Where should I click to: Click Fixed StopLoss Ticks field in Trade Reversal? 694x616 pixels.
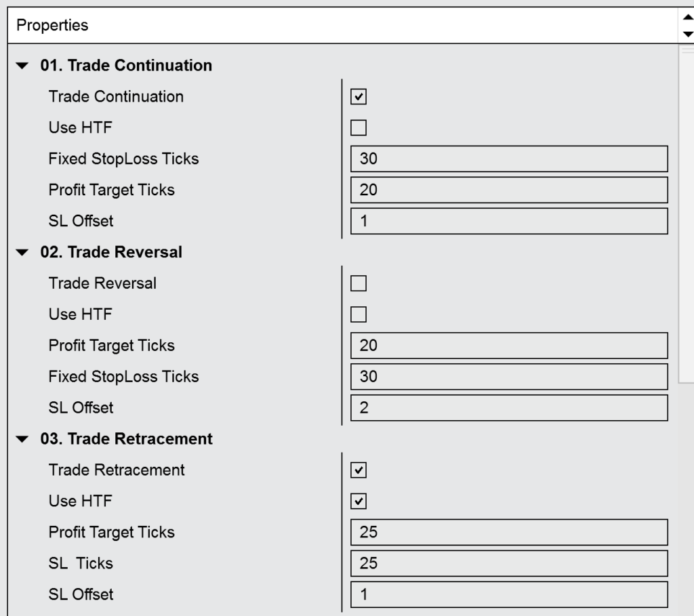pyautogui.click(x=509, y=377)
